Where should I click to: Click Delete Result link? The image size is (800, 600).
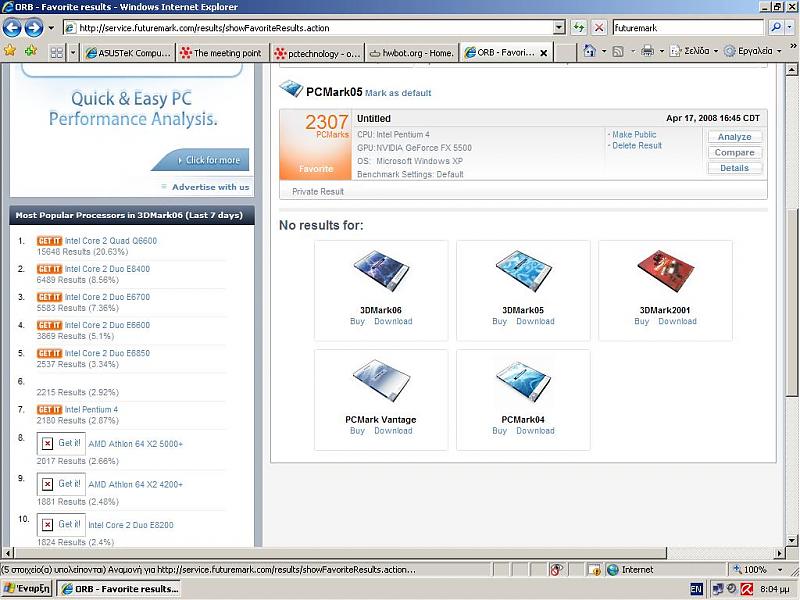point(637,145)
